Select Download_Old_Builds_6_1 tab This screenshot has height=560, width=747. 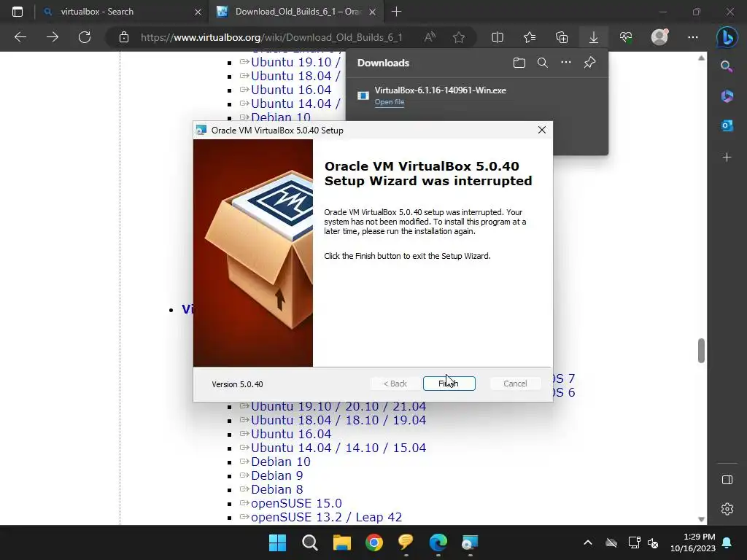[x=295, y=12]
